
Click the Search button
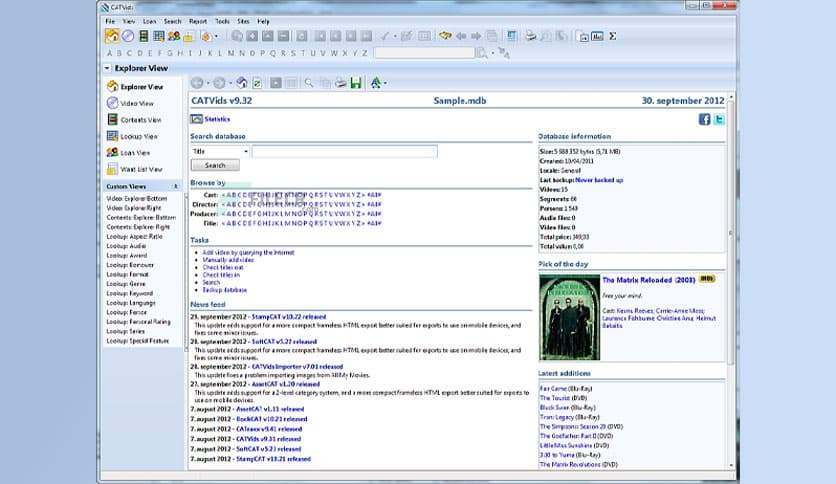coord(214,166)
